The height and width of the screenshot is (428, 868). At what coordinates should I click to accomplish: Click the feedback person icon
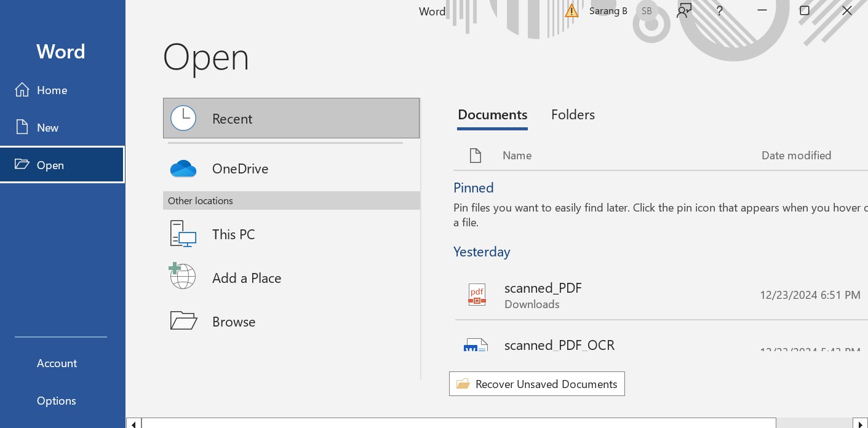[684, 10]
